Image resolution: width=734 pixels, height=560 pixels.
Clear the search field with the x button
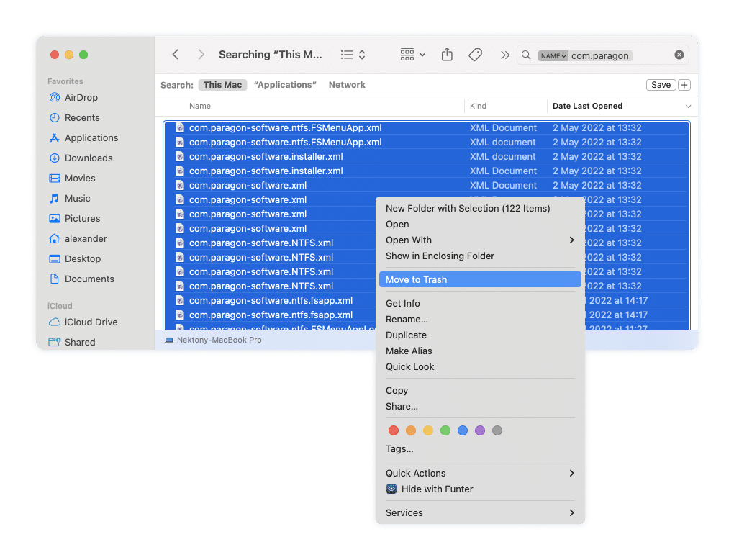pos(679,55)
